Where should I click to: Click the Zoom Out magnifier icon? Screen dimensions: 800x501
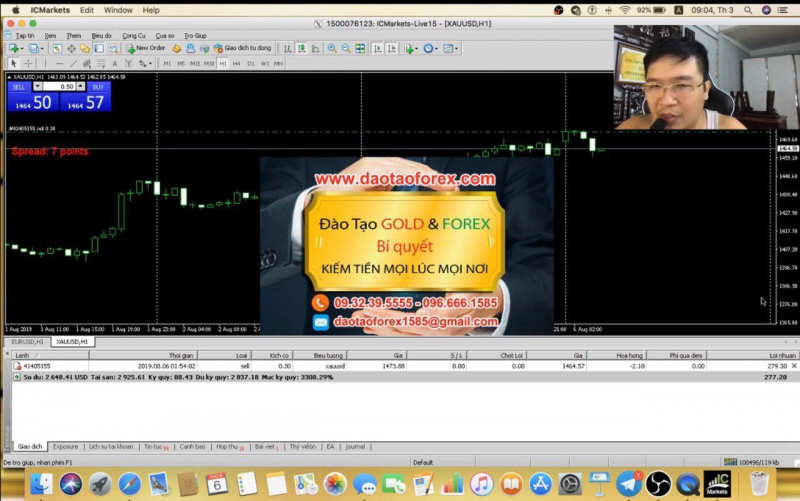click(346, 48)
